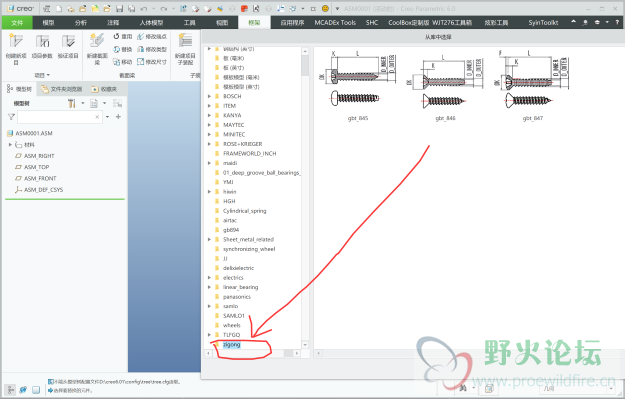Click the Undo arrow in top toolbar
The image size is (625, 399).
pyautogui.click(x=144, y=8)
